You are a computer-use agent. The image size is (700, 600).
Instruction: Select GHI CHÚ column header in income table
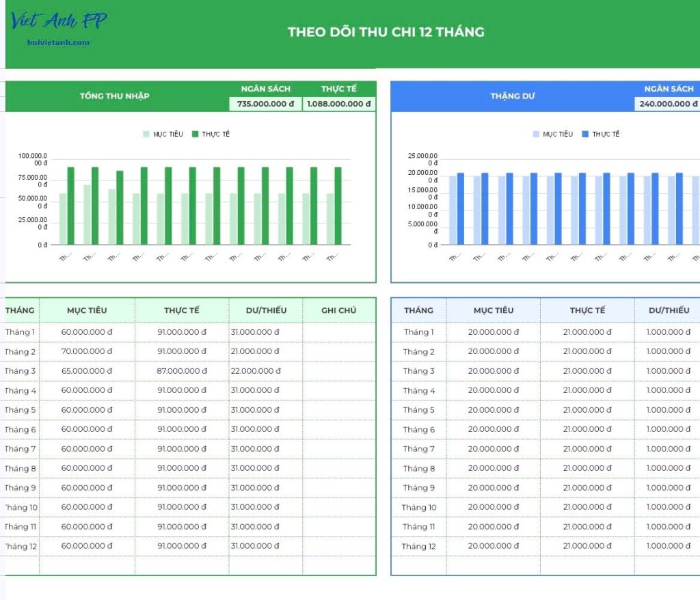339,310
